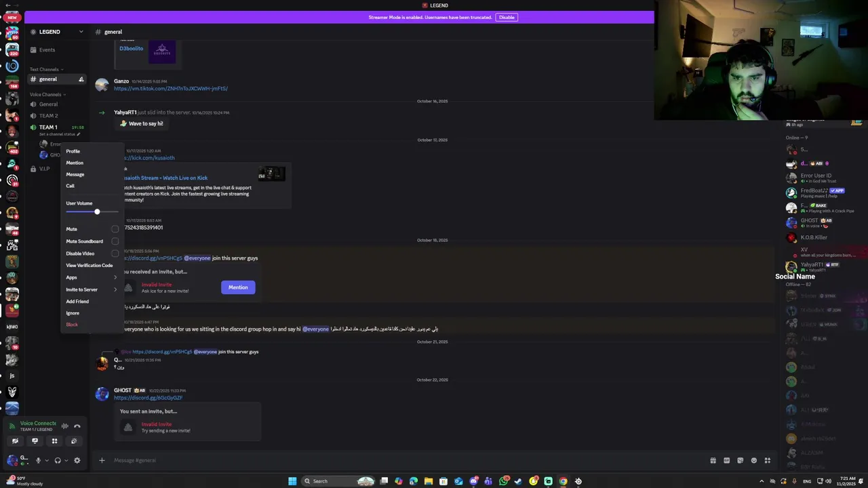Disable Streamer Mode in the purple banner
Screen dimensions: 868x488
(507, 17)
